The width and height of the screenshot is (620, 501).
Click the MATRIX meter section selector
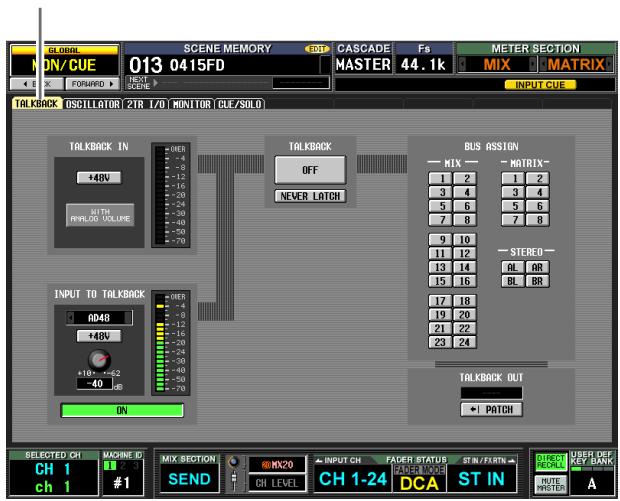coord(576,64)
